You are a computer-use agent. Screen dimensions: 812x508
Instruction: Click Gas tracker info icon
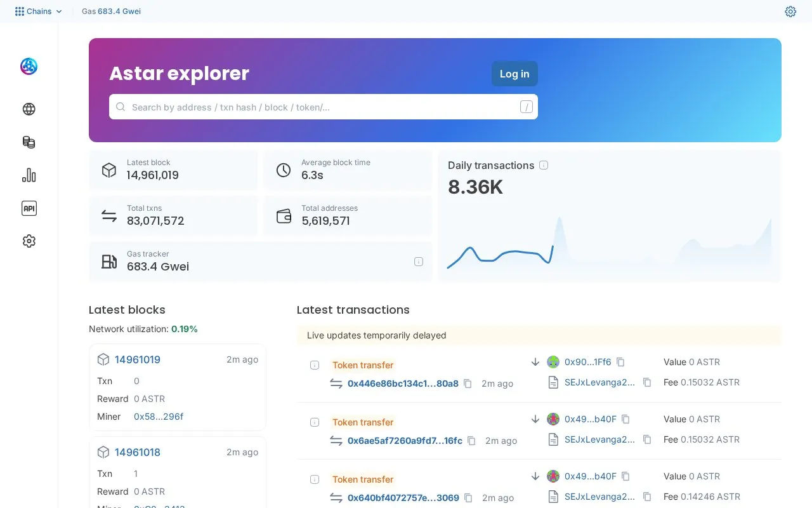click(419, 262)
